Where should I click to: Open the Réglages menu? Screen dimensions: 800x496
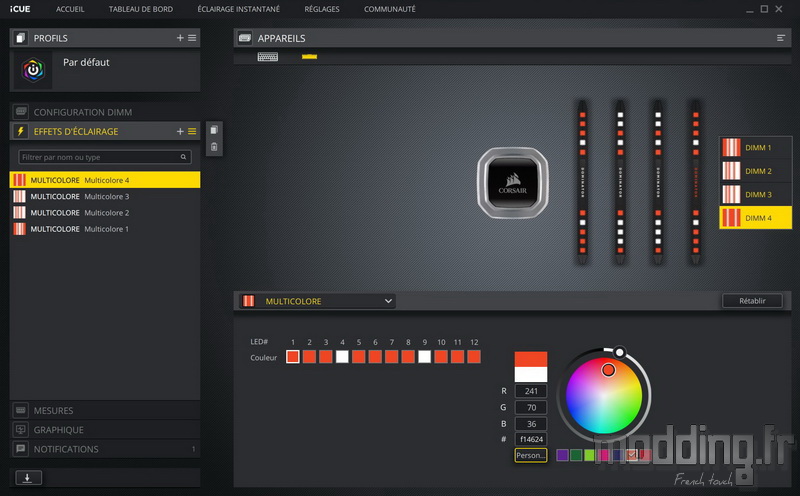pos(321,9)
